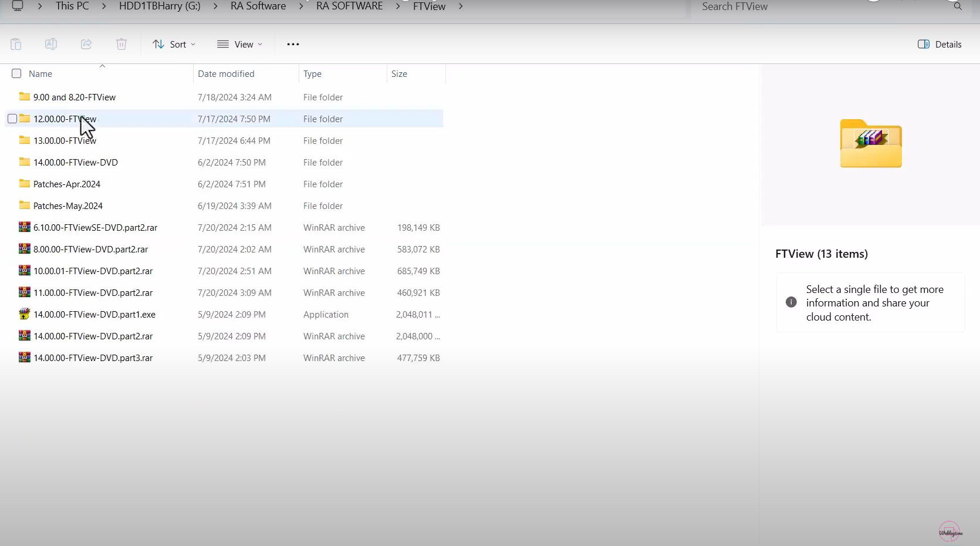Navigate to RA Software breadcrumb
Screen dimensions: 980x546
(258, 6)
